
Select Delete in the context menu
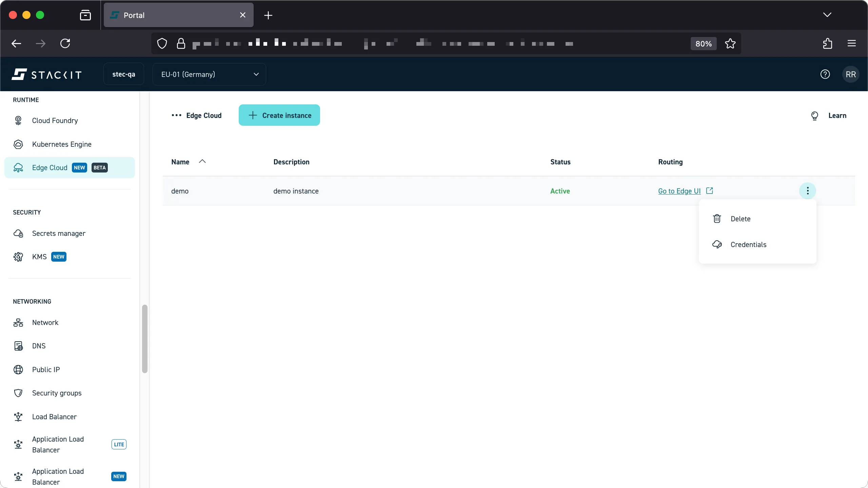point(741,219)
